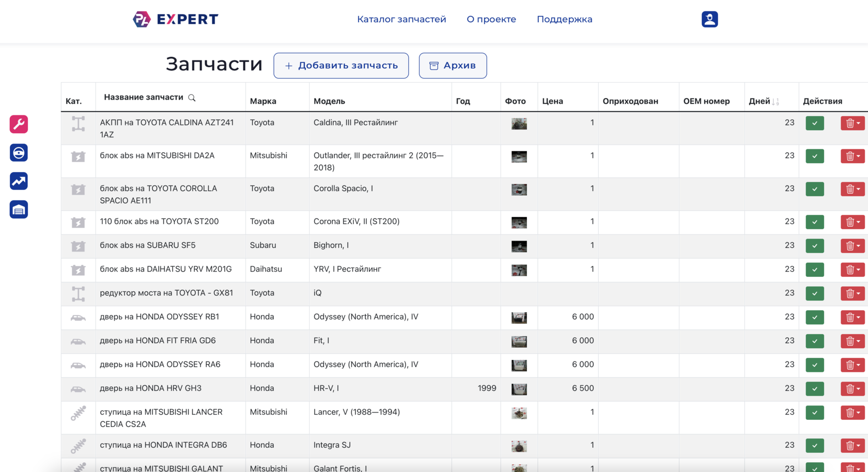Image resolution: width=868 pixels, height=472 pixels.
Task: Open delete dropdown for 110 блок abs TOYOTA ST200
Action: [853, 222]
